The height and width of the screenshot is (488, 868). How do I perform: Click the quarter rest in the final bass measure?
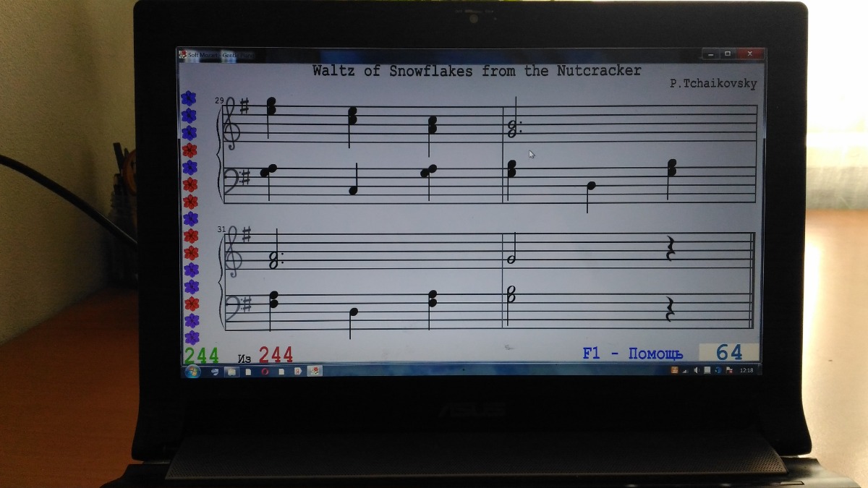[x=669, y=309]
